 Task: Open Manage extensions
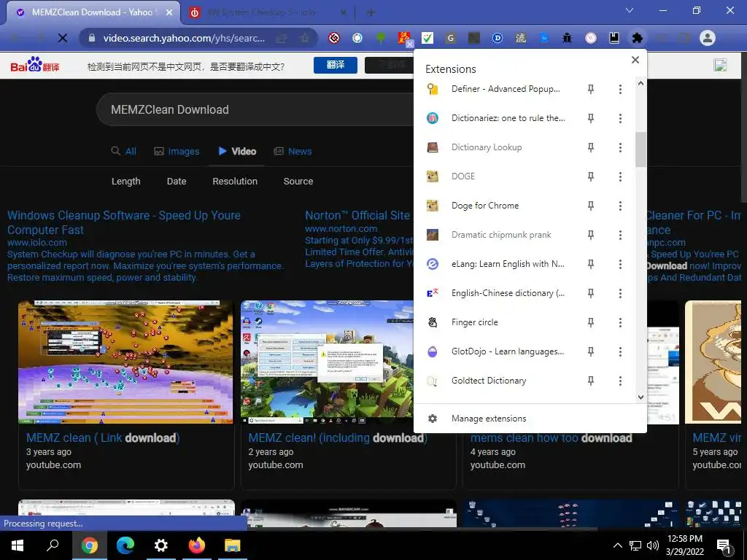pos(530,418)
